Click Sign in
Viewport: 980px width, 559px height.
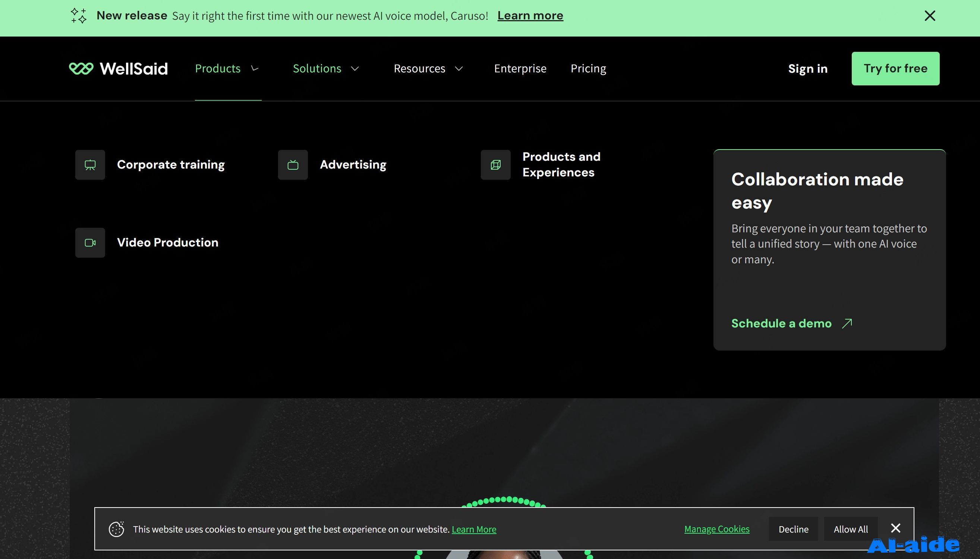[808, 69]
